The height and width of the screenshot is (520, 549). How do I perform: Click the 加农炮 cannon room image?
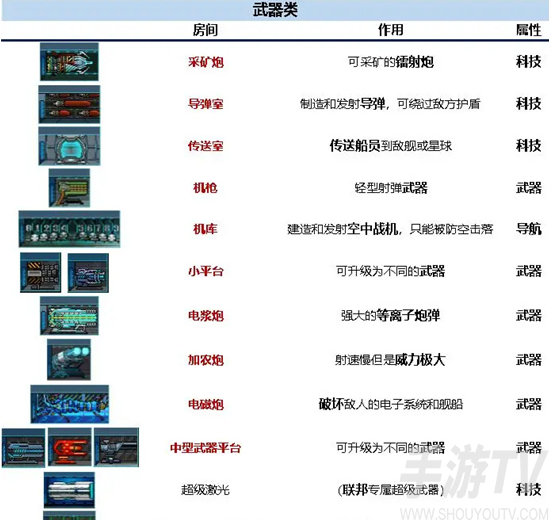[x=69, y=360]
